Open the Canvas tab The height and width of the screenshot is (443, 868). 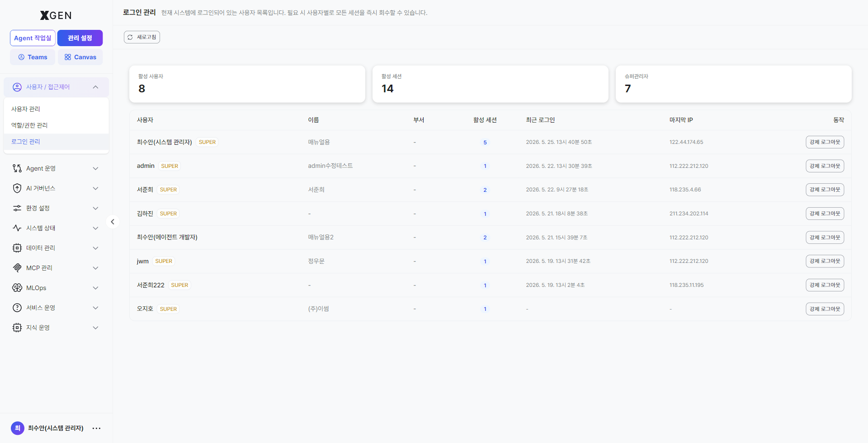click(80, 57)
